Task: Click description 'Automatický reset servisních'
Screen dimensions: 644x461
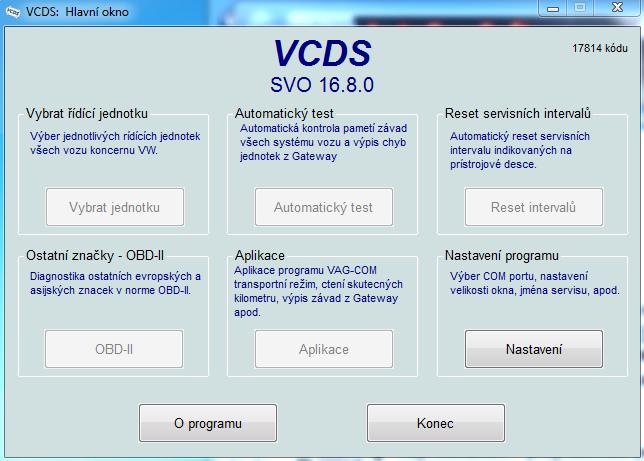Action: click(520, 136)
